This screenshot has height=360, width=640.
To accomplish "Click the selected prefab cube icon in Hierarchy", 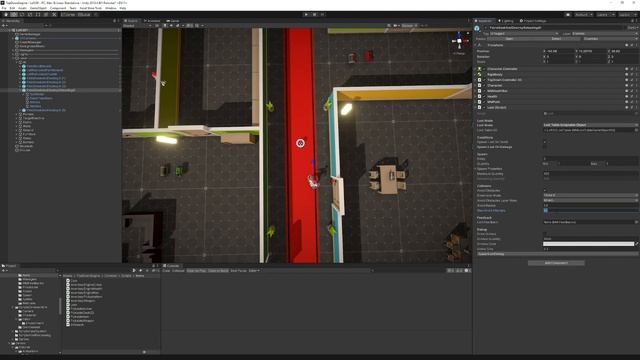I will pos(24,90).
